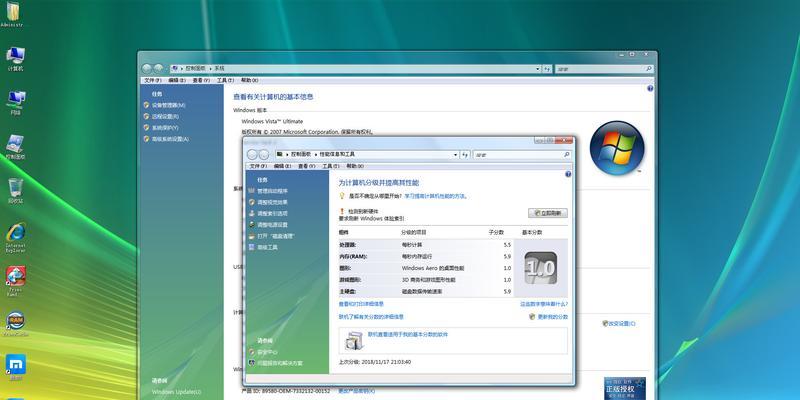The width and height of the screenshot is (800, 400).
Task: Open 帮助(H) menu in the performance window
Action: tap(355, 166)
